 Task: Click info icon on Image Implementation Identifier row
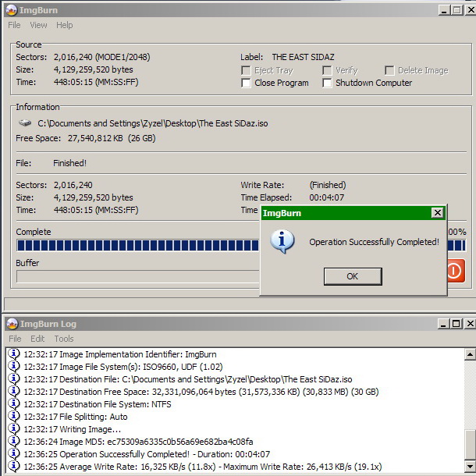click(14, 353)
